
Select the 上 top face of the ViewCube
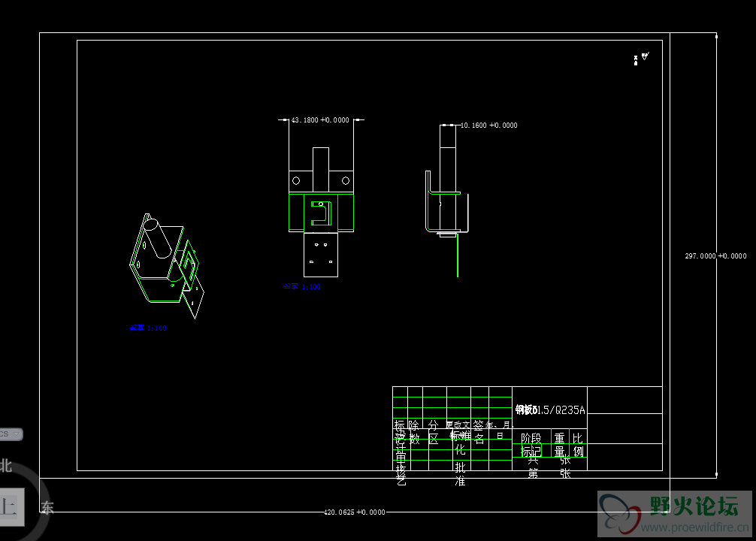[x=11, y=506]
